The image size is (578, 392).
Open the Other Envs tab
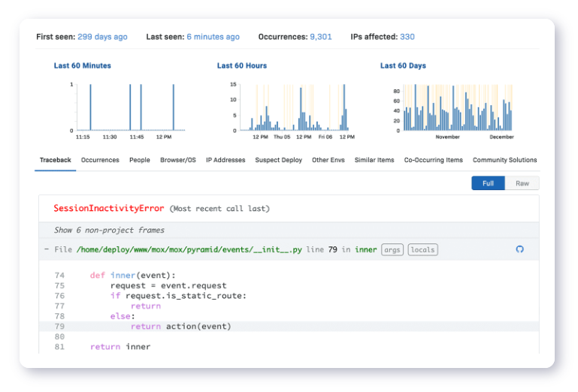328,160
